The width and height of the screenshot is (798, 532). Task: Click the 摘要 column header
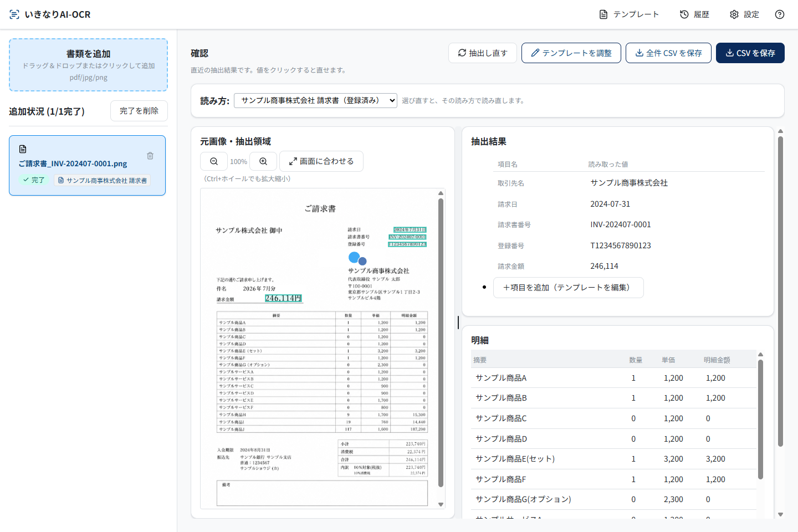click(x=480, y=360)
